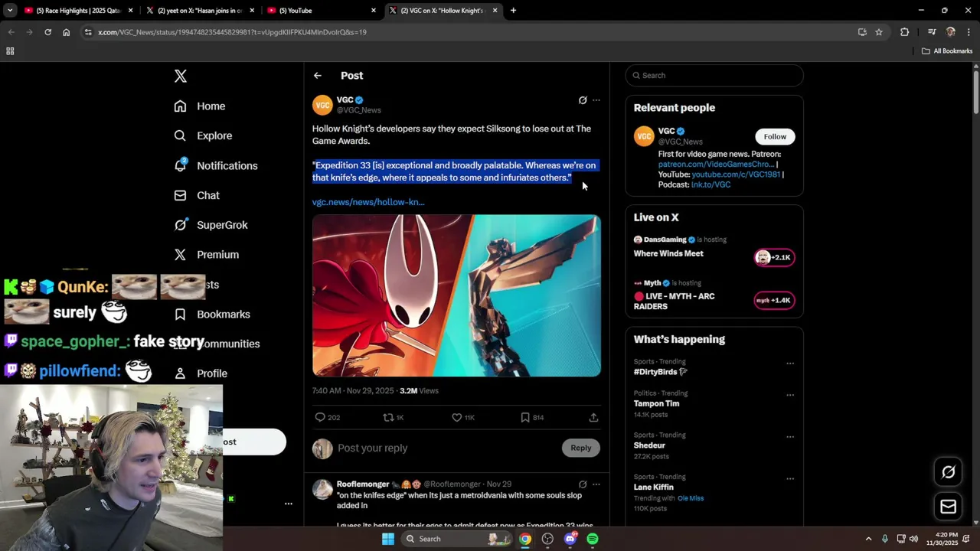Screen dimensions: 980x551
Task: Open Profile in X sidebar
Action: pos(201,373)
